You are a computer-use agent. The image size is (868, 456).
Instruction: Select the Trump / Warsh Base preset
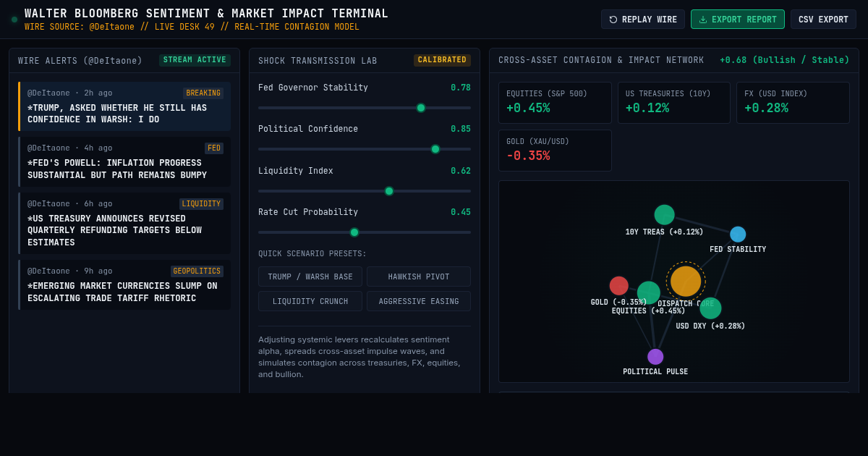coord(310,276)
